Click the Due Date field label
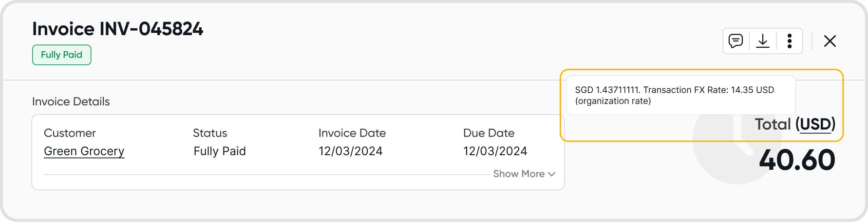The width and height of the screenshot is (868, 222). 489,133
